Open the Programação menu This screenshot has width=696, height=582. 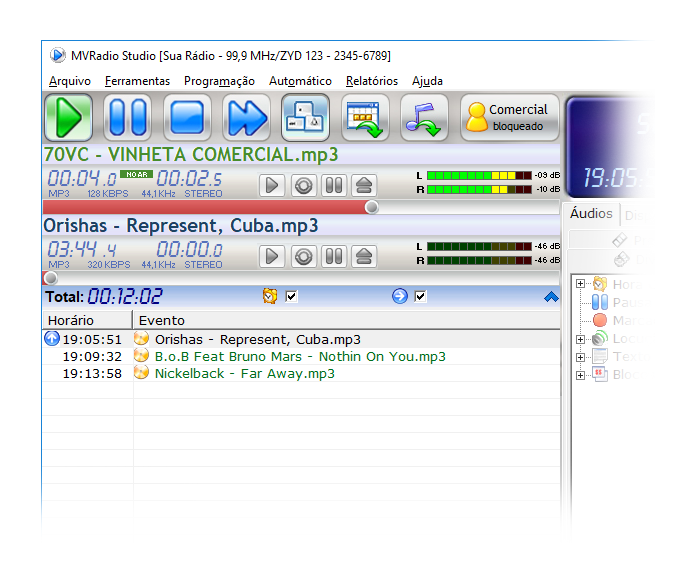(219, 81)
